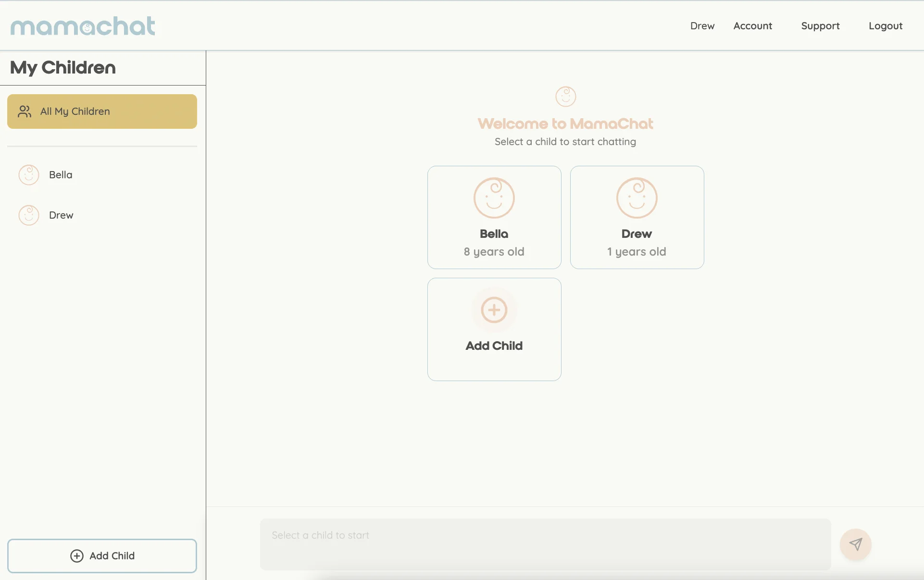Click the plus icon on the sidebar Add Child button
This screenshot has height=580, width=924.
tap(77, 556)
